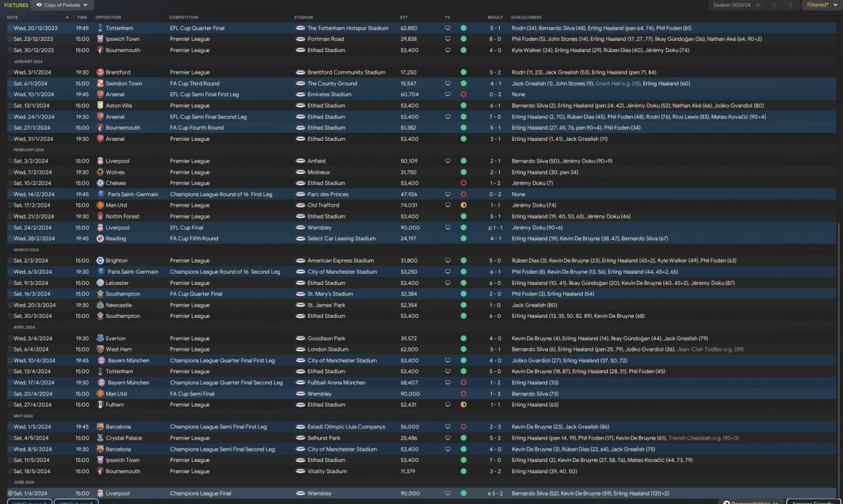Sort fixtures by the Opposition column header
843x504 pixels.
tap(108, 17)
